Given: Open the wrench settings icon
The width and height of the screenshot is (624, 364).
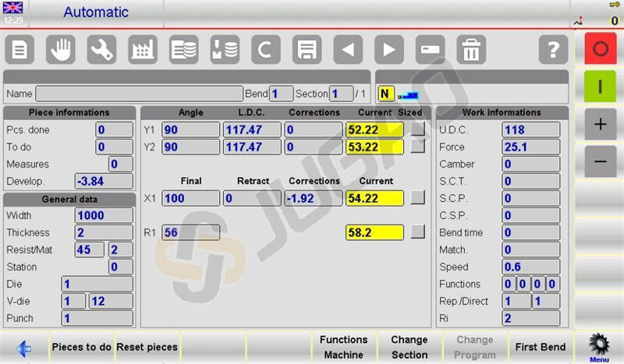Looking at the screenshot, I should point(101,51).
